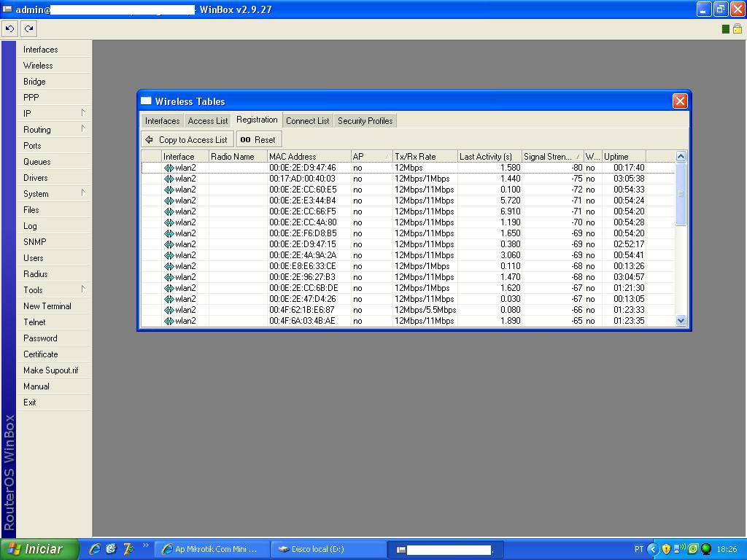Click wlan2 icon for MAC 00:0E:E8:E6:33:CE
Image resolution: width=747 pixels, height=560 pixels.
point(169,266)
